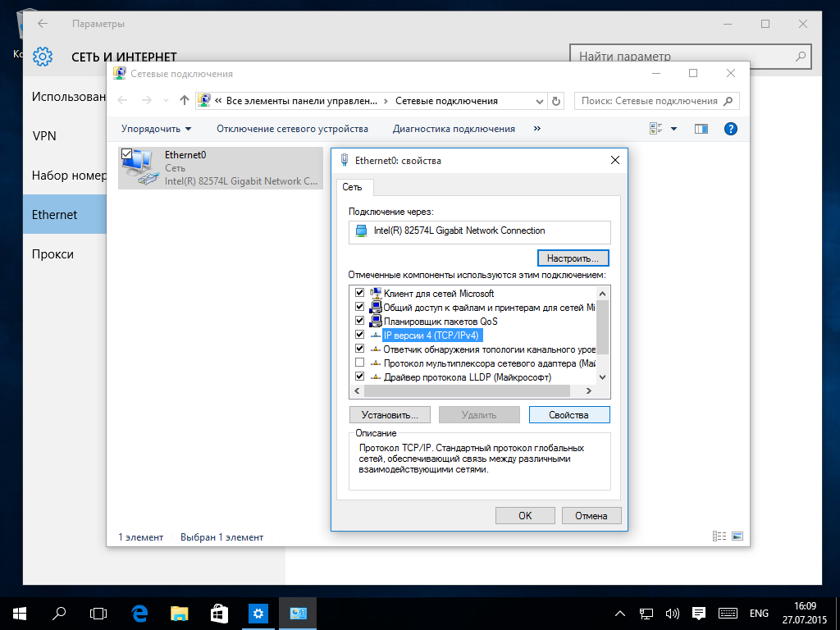Image resolution: width=840 pixels, height=630 pixels.
Task: Click back arrow in Network Connections
Action: pos(123,101)
